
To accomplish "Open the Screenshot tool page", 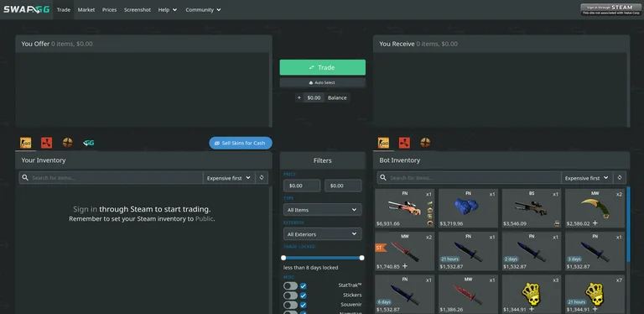I will 138,9.
